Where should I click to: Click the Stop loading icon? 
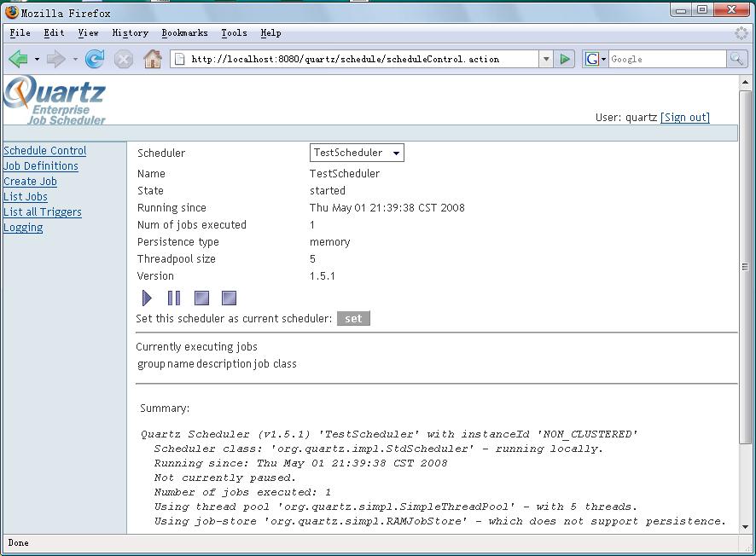(x=124, y=59)
